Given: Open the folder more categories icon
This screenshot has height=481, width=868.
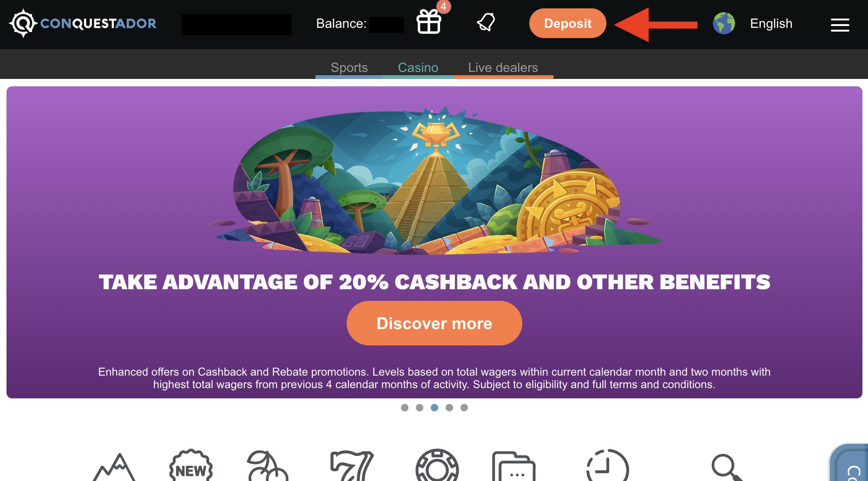Looking at the screenshot, I should click(x=513, y=466).
